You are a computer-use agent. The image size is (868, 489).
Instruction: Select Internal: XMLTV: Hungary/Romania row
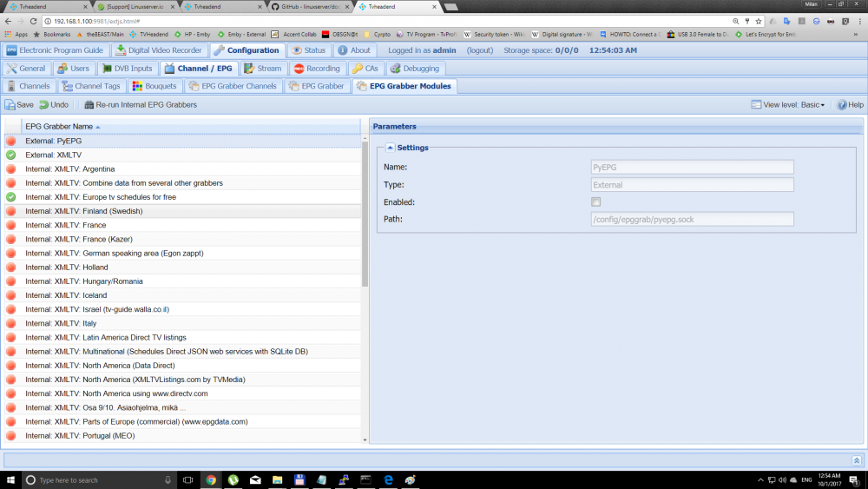coord(182,281)
